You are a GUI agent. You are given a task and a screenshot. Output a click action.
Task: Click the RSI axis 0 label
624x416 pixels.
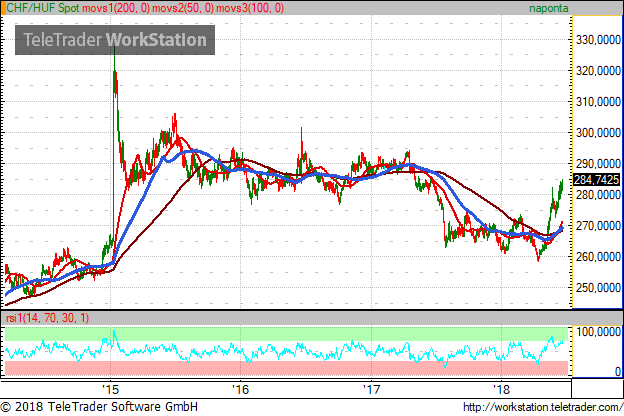click(x=617, y=371)
